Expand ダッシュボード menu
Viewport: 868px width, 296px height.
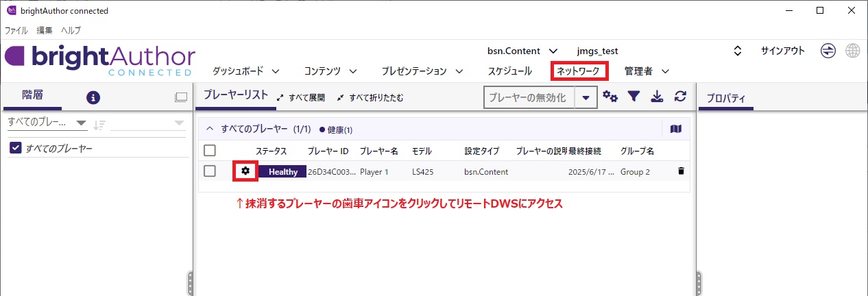[x=246, y=71]
